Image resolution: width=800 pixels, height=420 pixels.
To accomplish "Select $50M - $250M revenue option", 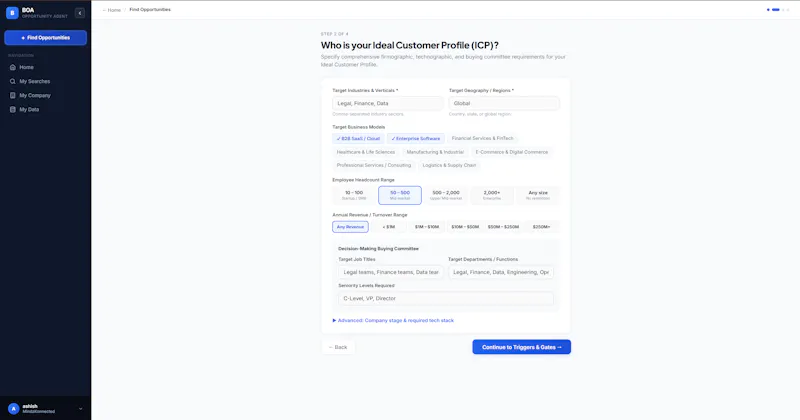I will (x=503, y=227).
